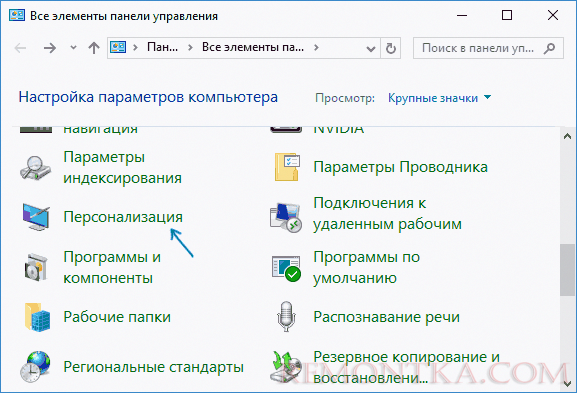Close the Control Panel window
Viewport: 577px width, 393px height.
pos(553,15)
